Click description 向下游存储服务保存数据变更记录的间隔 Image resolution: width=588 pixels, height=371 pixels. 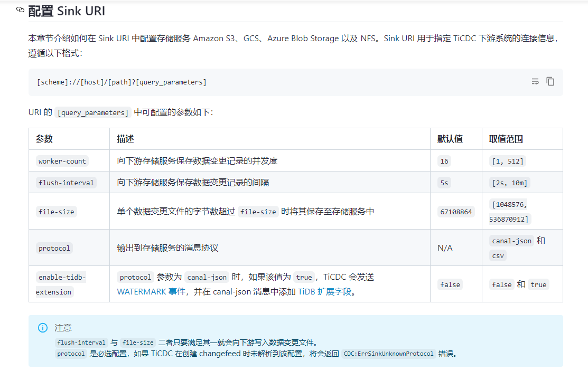pos(193,183)
